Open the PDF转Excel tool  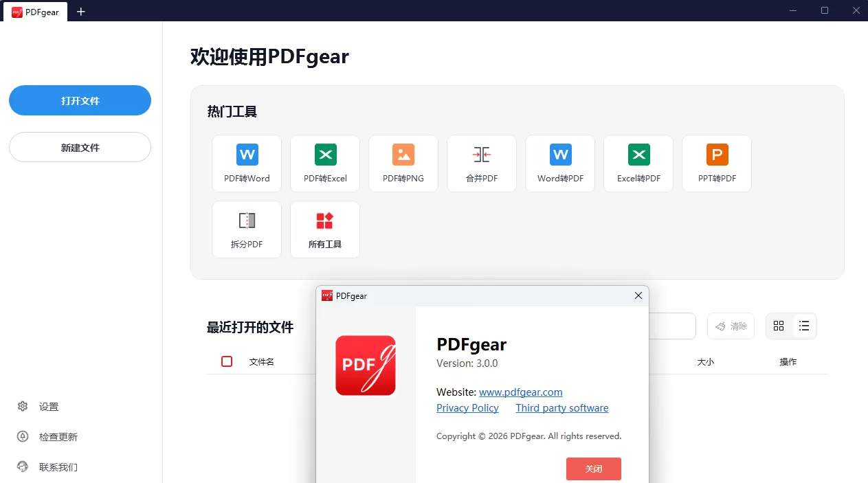325,164
